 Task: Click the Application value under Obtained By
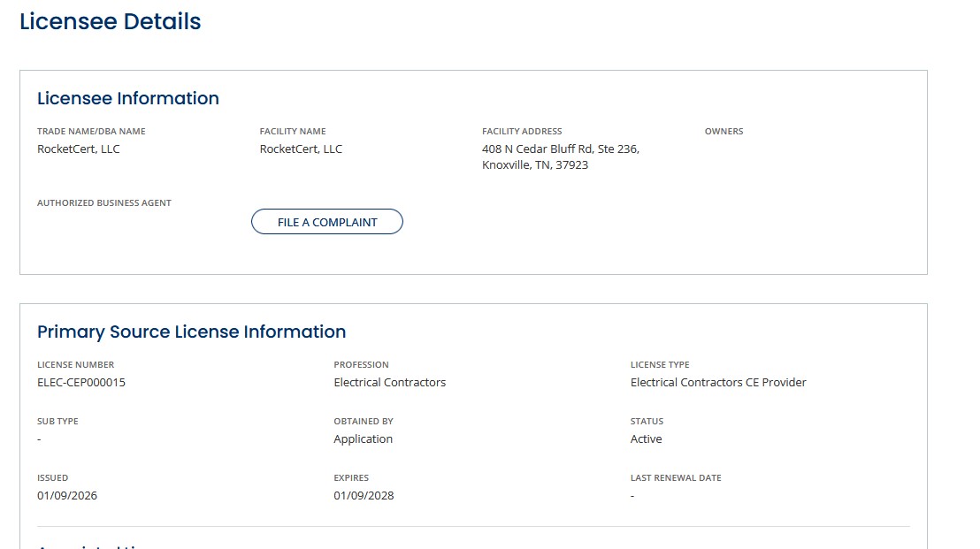click(363, 439)
